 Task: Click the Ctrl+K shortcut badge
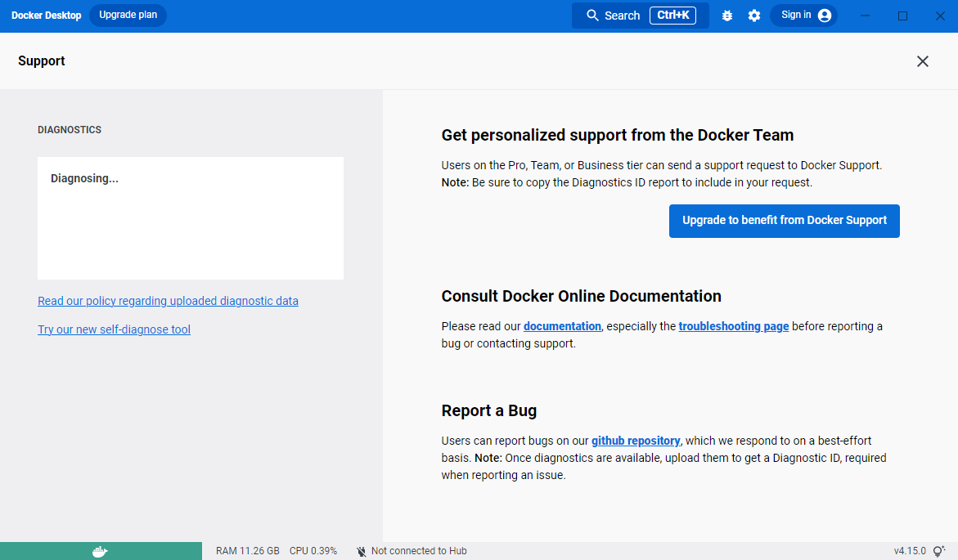(672, 16)
